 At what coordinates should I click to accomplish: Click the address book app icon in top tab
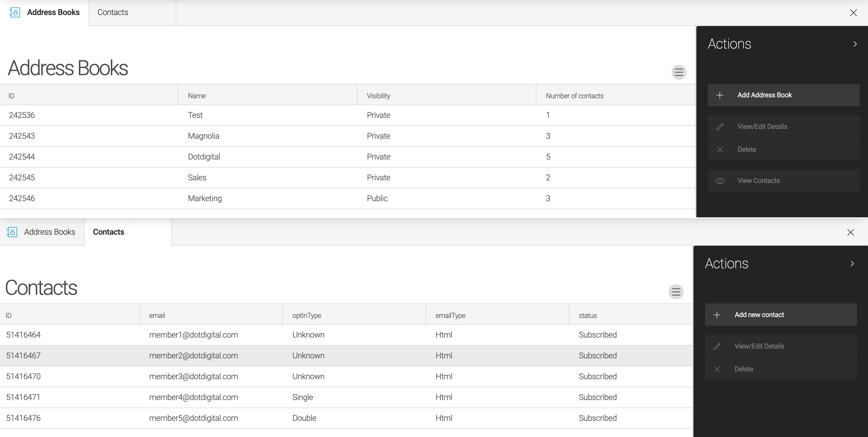point(14,12)
